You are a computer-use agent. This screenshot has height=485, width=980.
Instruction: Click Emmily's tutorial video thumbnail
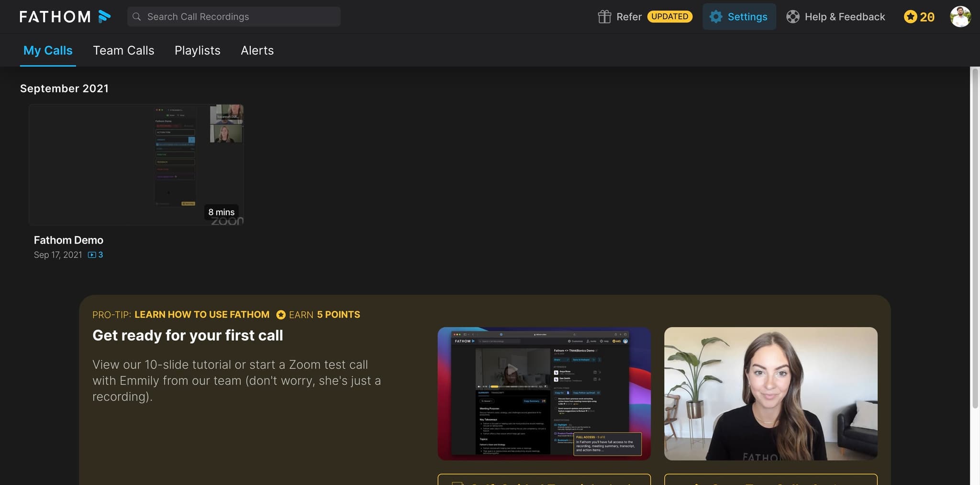coord(770,394)
